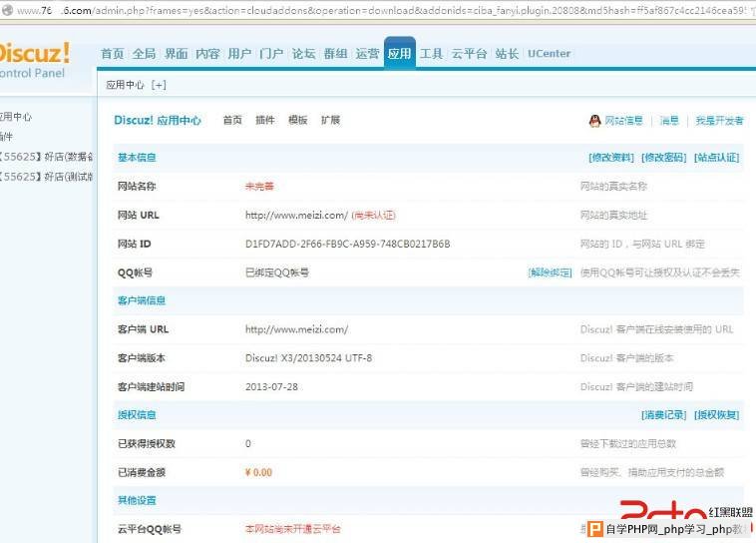756x543 pixels.
Task: Open the 工具 admin menu
Action: tap(431, 54)
